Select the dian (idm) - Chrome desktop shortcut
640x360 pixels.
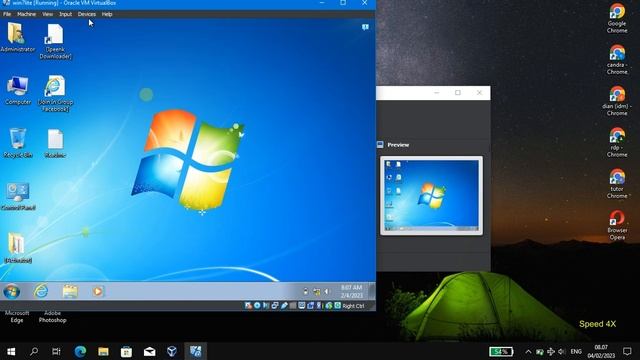point(617,101)
